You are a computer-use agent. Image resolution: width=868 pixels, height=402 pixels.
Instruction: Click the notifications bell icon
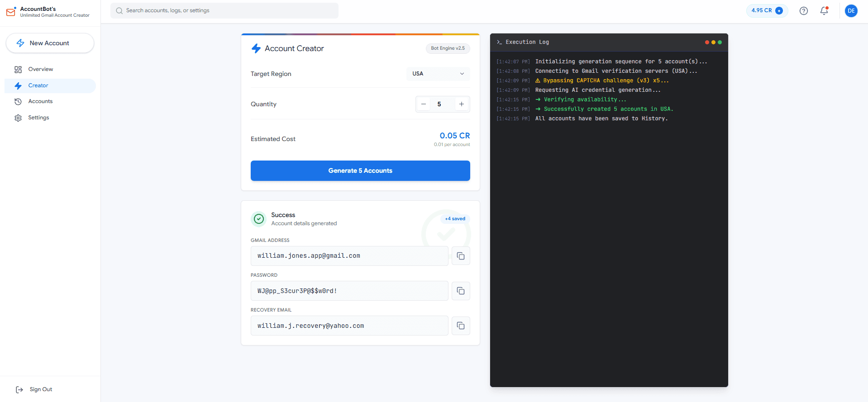coord(824,11)
